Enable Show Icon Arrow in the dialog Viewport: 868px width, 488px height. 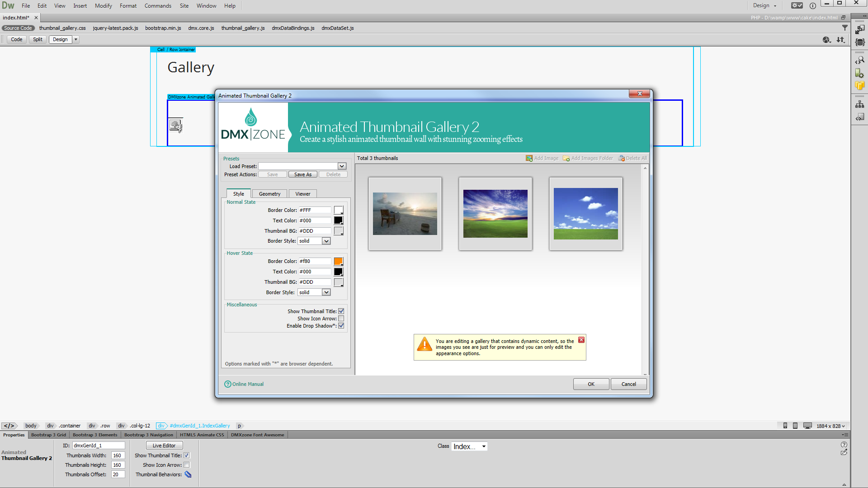341,319
